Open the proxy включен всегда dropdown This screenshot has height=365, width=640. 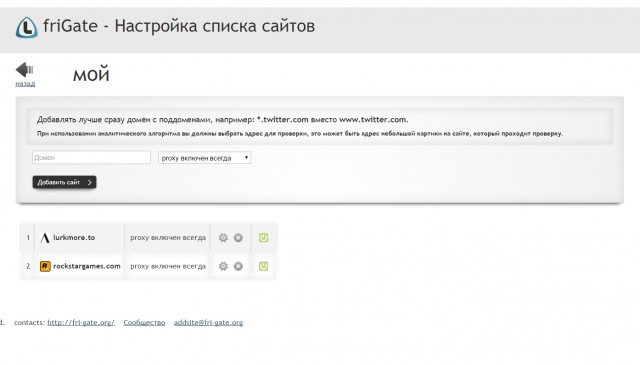tap(204, 158)
